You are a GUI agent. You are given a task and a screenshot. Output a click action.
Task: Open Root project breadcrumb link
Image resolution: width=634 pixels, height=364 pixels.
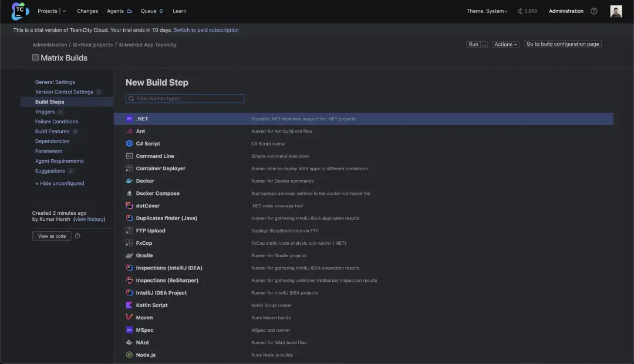[93, 45]
